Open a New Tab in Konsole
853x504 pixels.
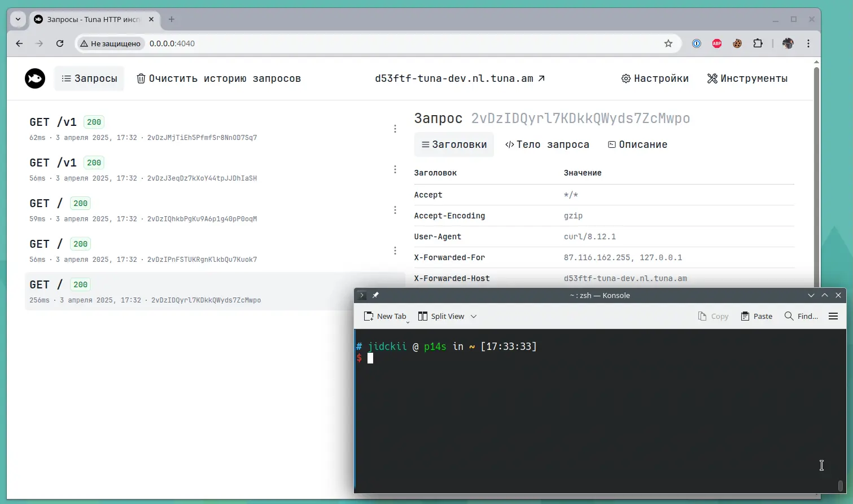pyautogui.click(x=386, y=316)
